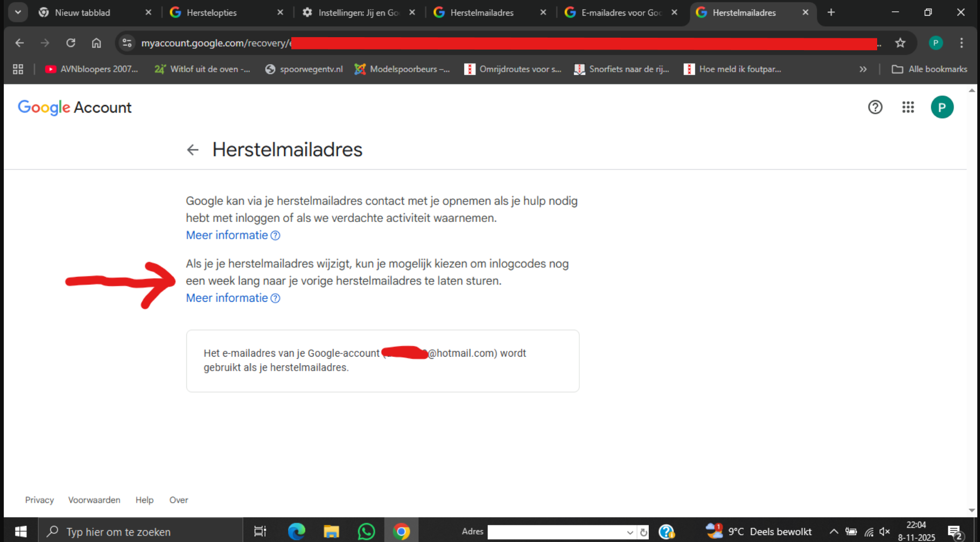The height and width of the screenshot is (542, 980).
Task: Open the bookmarks apps grid icon
Action: click(18, 69)
